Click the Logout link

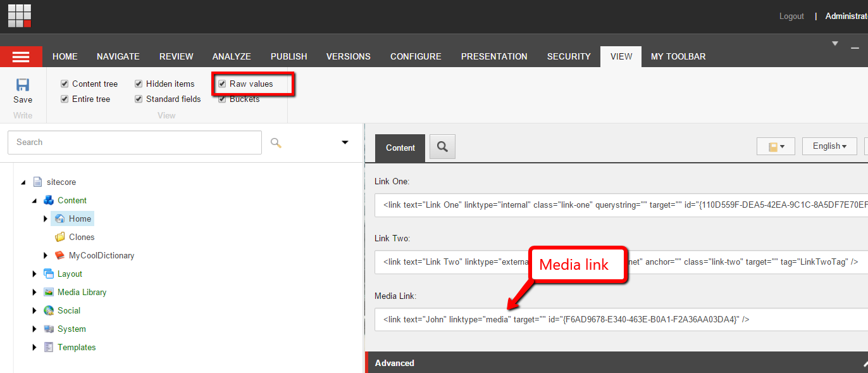coord(791,16)
